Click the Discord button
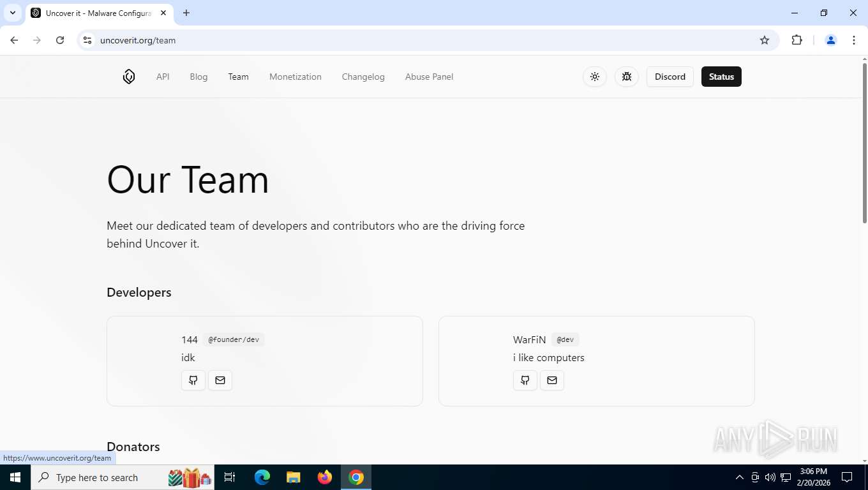The width and height of the screenshot is (868, 490). click(670, 77)
